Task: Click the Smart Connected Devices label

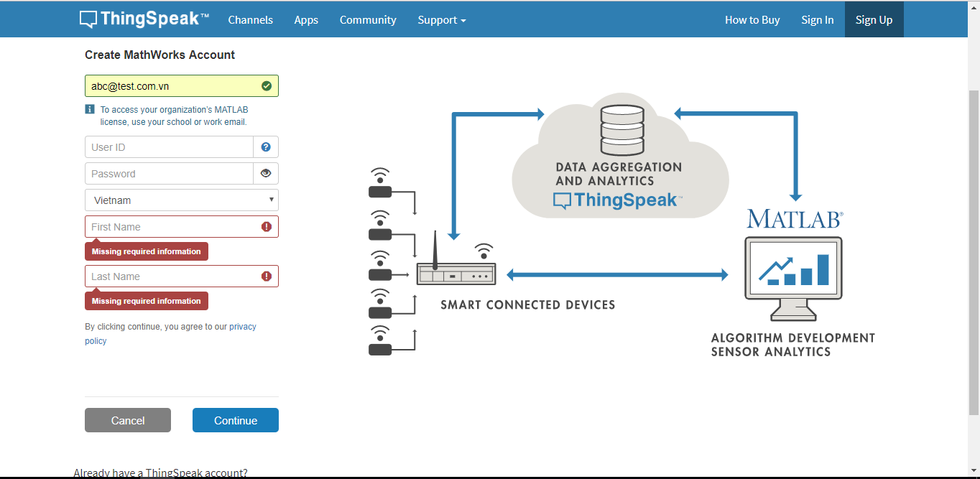Action: (528, 304)
